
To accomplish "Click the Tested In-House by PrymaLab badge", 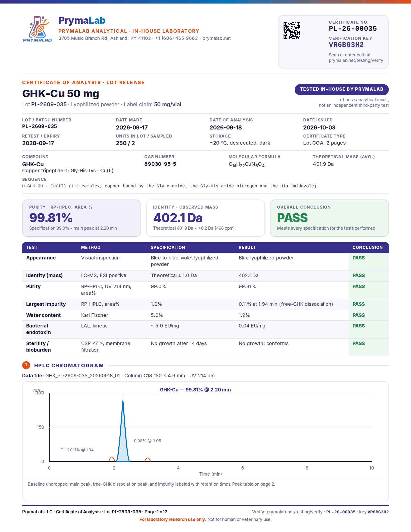I will 341,89.
